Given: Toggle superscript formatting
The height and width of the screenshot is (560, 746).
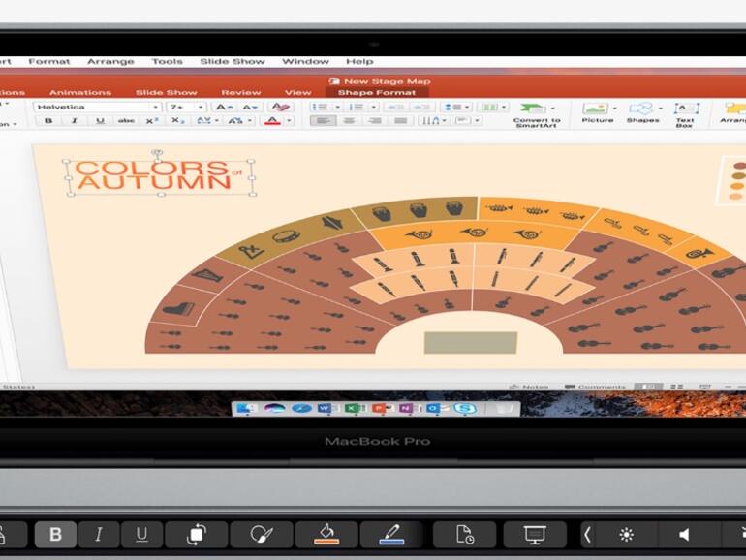Looking at the screenshot, I should (152, 121).
